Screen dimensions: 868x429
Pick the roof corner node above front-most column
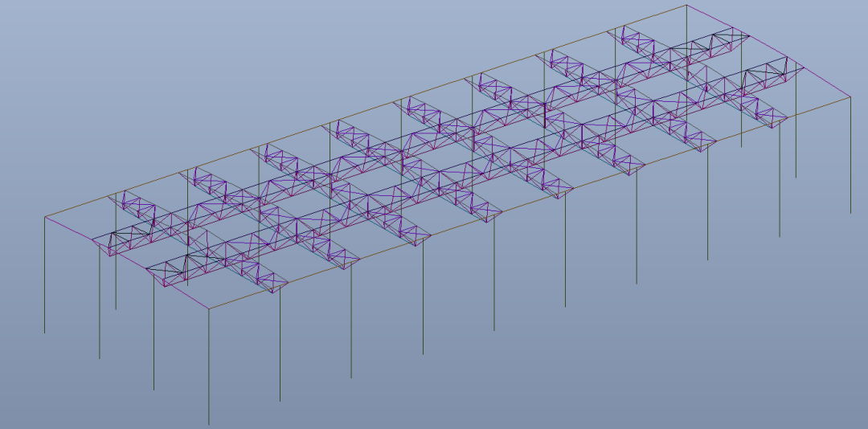point(209,309)
